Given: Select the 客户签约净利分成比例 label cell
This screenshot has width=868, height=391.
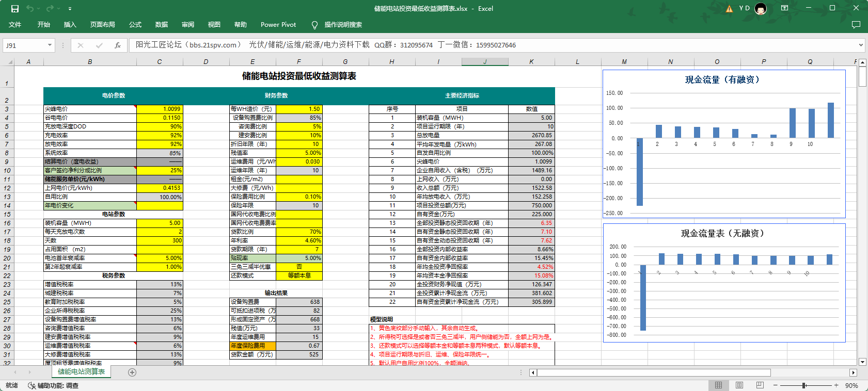Looking at the screenshot, I should [90, 170].
